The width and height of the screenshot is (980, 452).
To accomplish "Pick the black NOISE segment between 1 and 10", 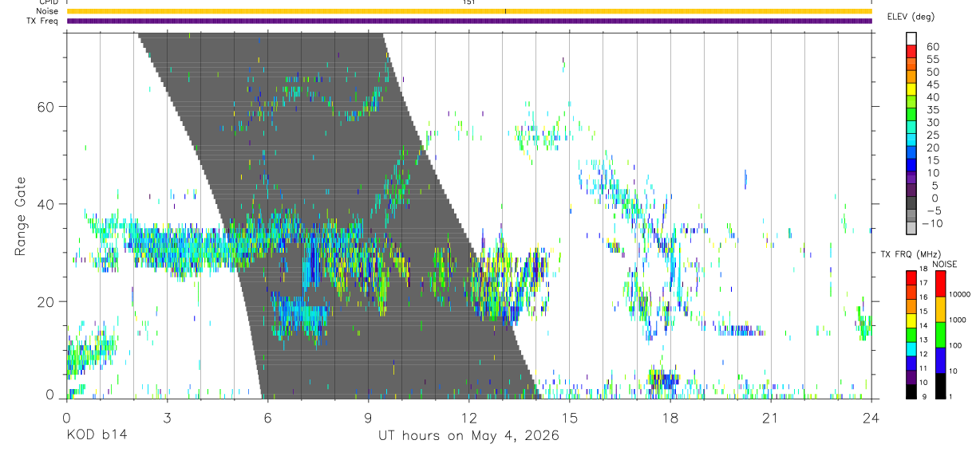I will pyautogui.click(x=940, y=386).
